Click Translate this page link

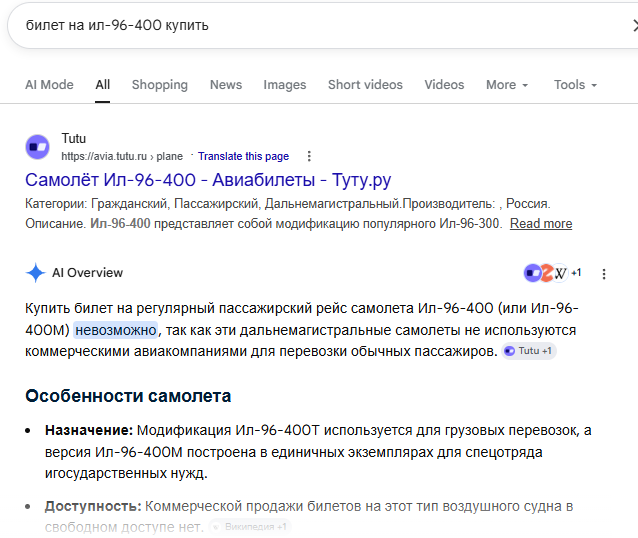point(243,156)
